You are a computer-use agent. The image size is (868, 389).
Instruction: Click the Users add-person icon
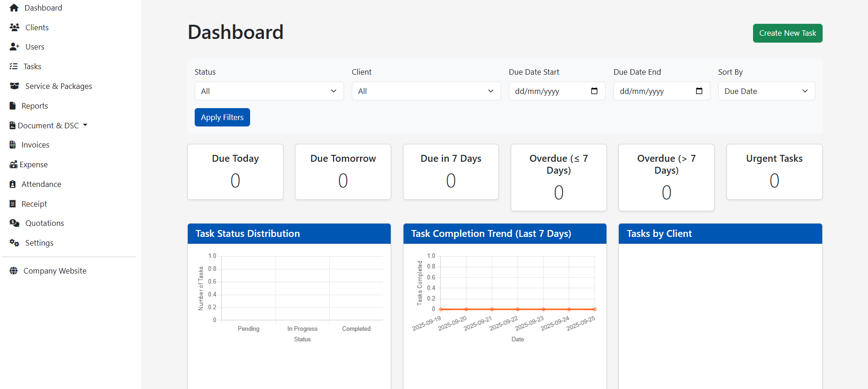coord(15,47)
